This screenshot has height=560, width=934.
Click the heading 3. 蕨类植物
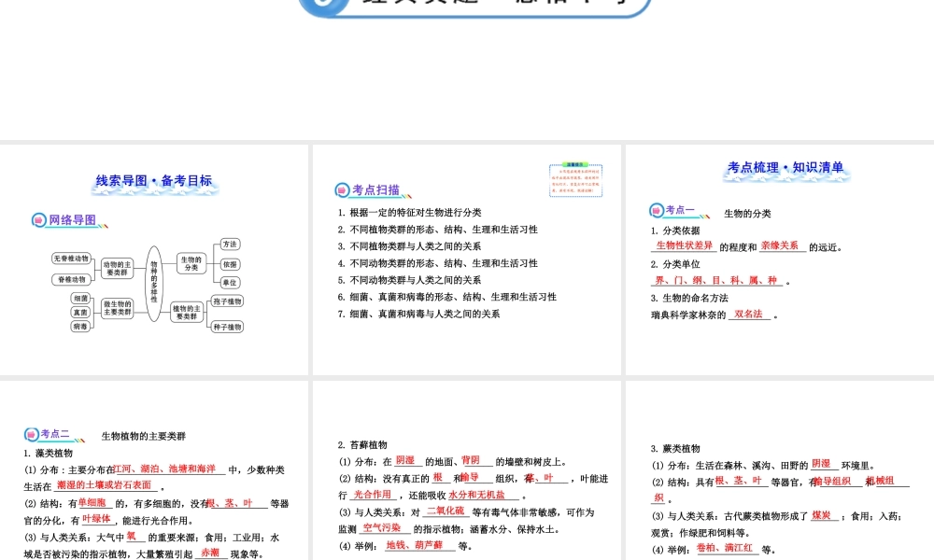point(675,449)
